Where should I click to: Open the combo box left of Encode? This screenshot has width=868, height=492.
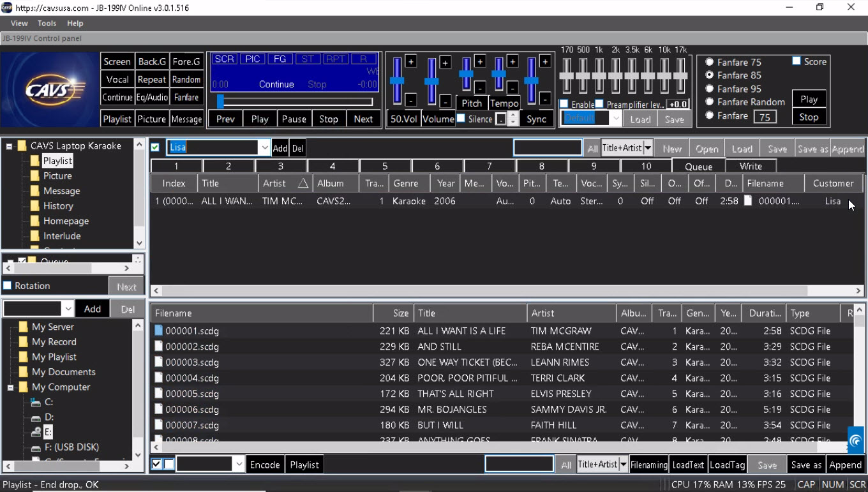point(239,465)
